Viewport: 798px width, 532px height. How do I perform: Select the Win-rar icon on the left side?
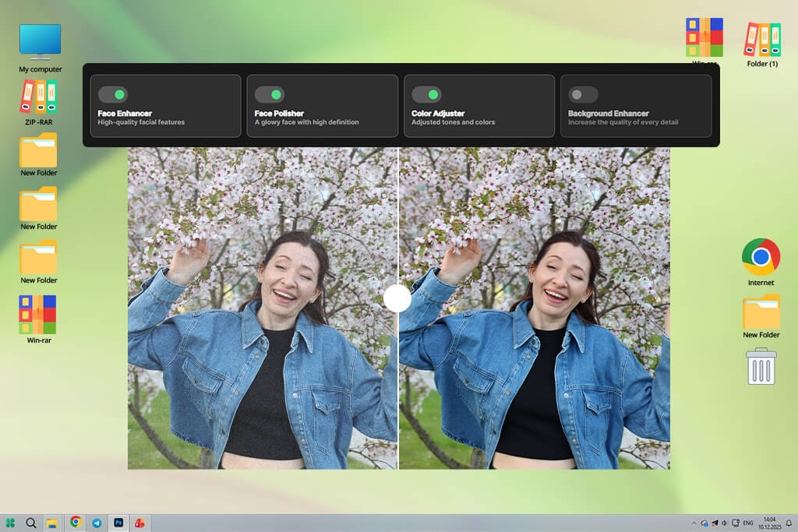pos(38,319)
